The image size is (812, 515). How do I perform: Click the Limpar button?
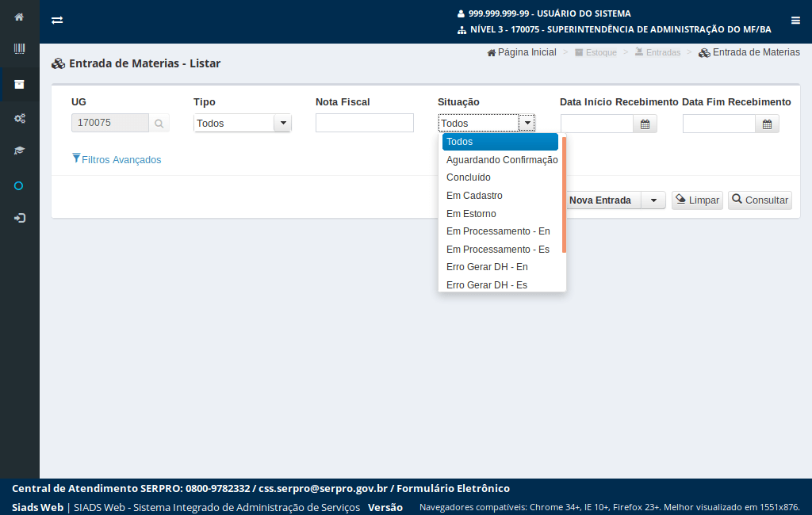[x=697, y=200]
